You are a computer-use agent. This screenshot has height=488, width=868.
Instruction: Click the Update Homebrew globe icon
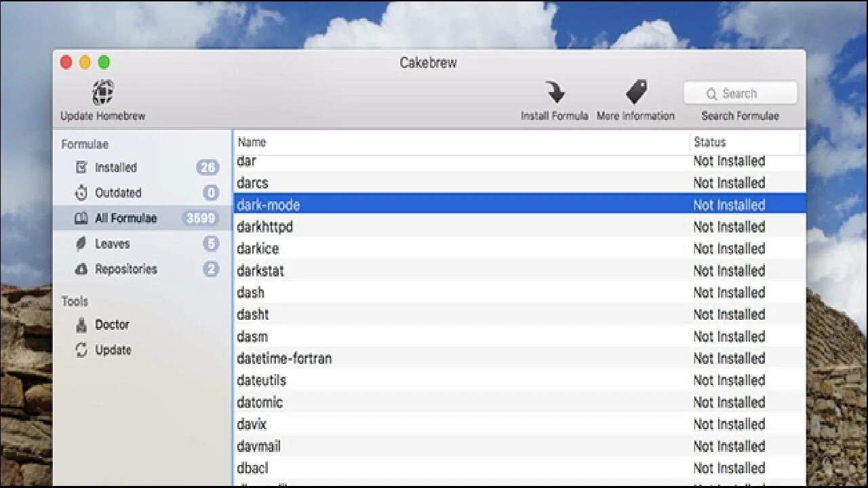[x=103, y=92]
